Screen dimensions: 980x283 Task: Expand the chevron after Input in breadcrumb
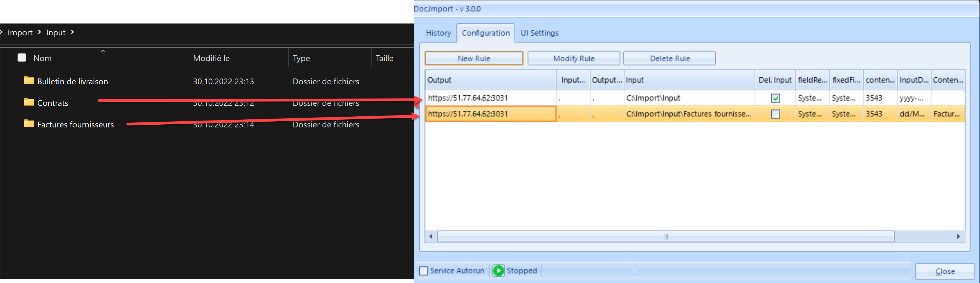pyautogui.click(x=72, y=32)
